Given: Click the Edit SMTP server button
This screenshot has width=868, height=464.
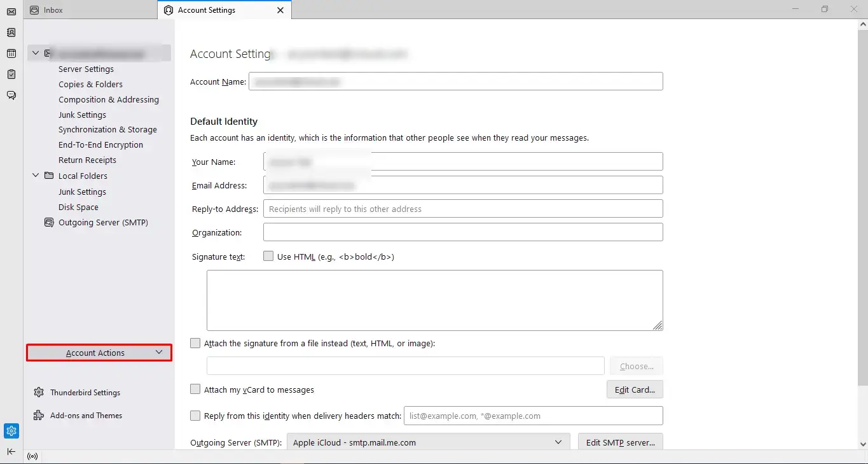Looking at the screenshot, I should click(x=621, y=442).
